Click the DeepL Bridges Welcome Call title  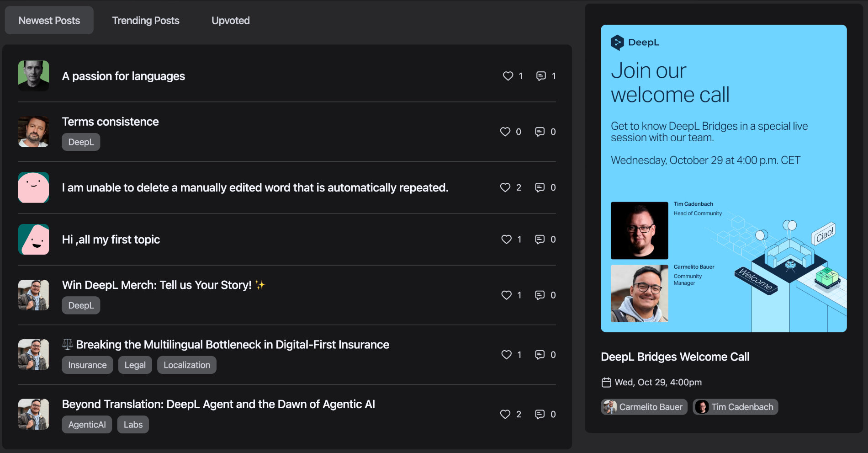[675, 357]
